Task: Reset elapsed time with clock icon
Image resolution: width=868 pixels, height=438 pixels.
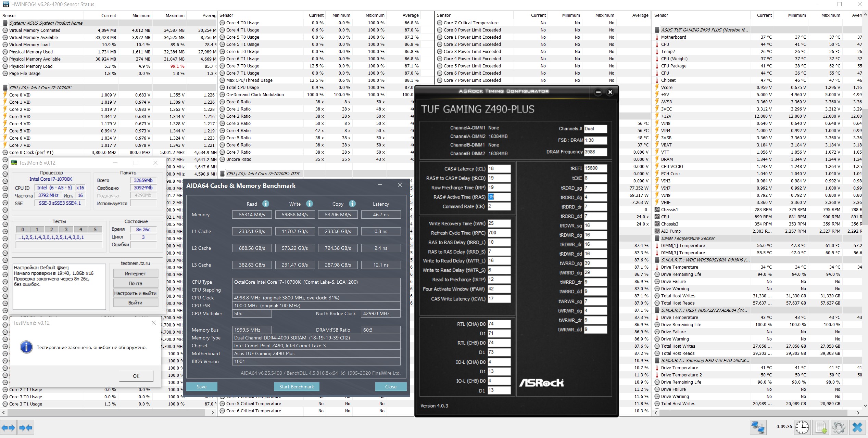Action: tap(802, 427)
